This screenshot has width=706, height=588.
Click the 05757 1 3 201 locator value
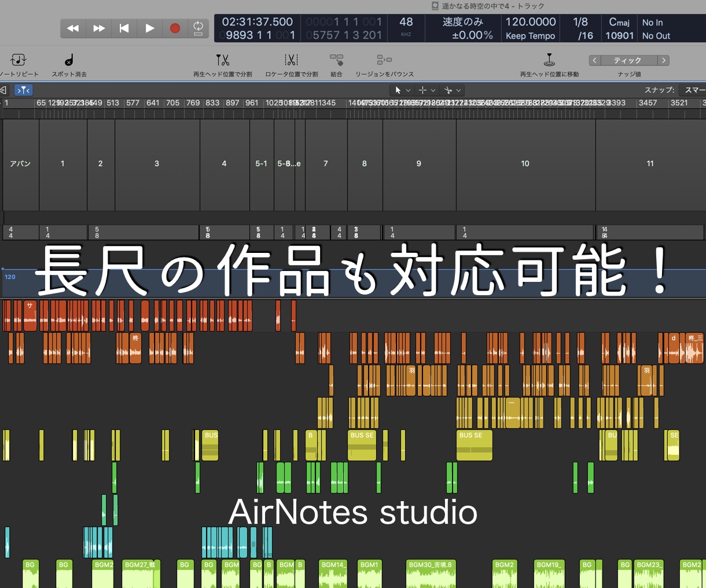344,35
